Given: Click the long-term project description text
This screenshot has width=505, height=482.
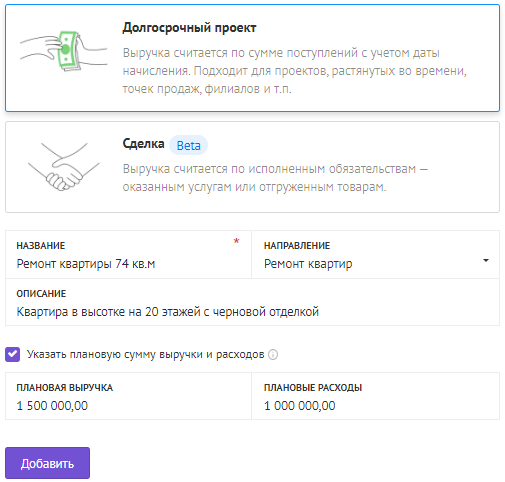Looking at the screenshot, I should coord(294,71).
